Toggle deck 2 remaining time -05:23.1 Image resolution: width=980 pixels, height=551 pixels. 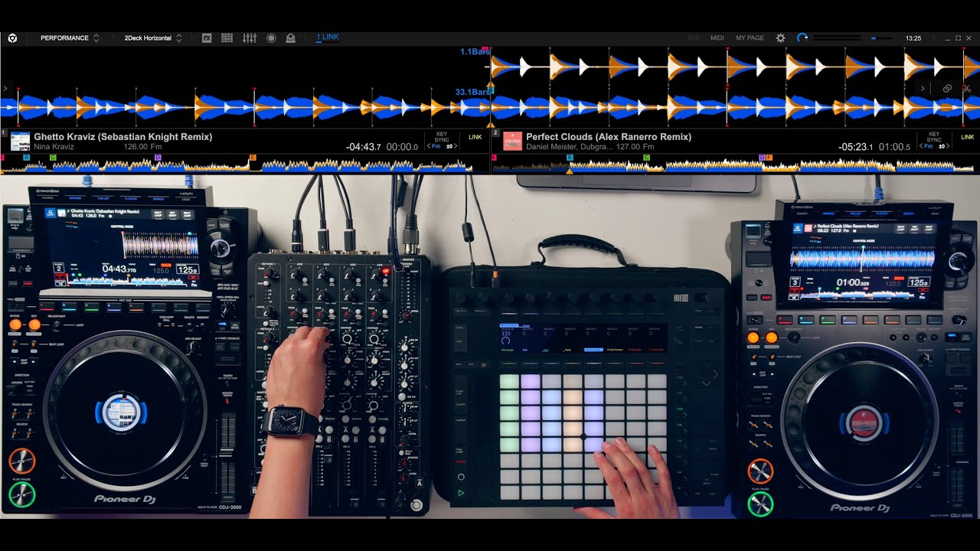click(856, 146)
